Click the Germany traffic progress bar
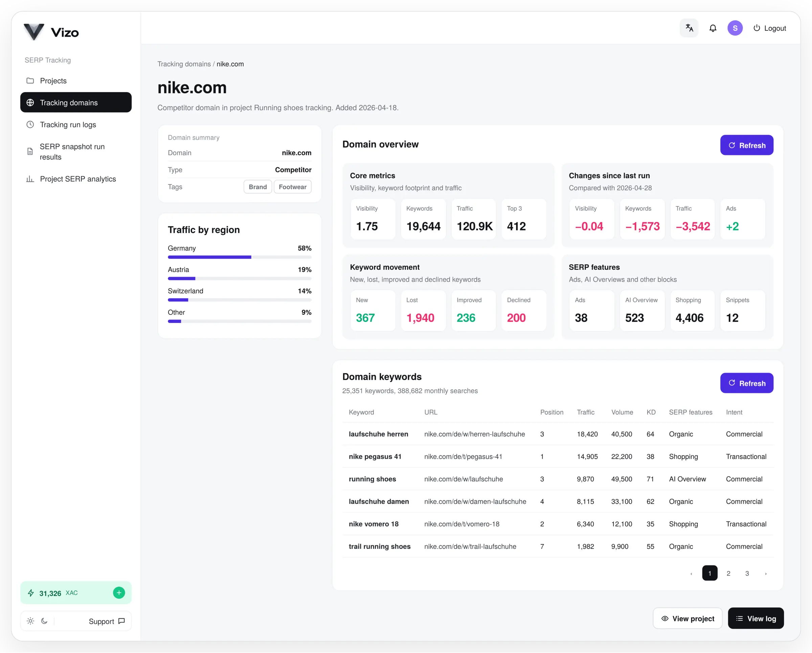 click(240, 257)
